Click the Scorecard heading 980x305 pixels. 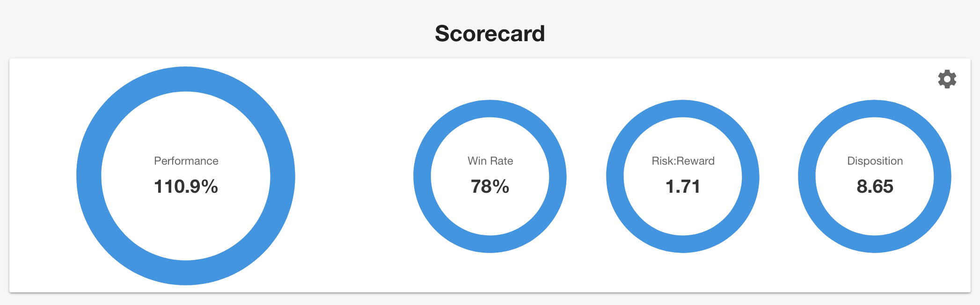[x=490, y=33]
